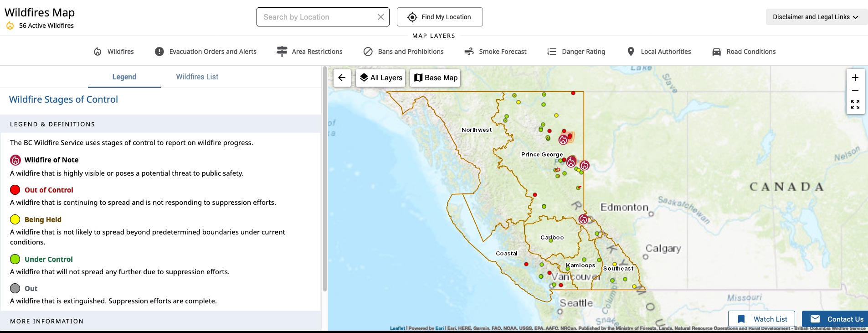Click the Wildfire of Note legend icon
This screenshot has width=868, height=333.
pyautogui.click(x=15, y=160)
